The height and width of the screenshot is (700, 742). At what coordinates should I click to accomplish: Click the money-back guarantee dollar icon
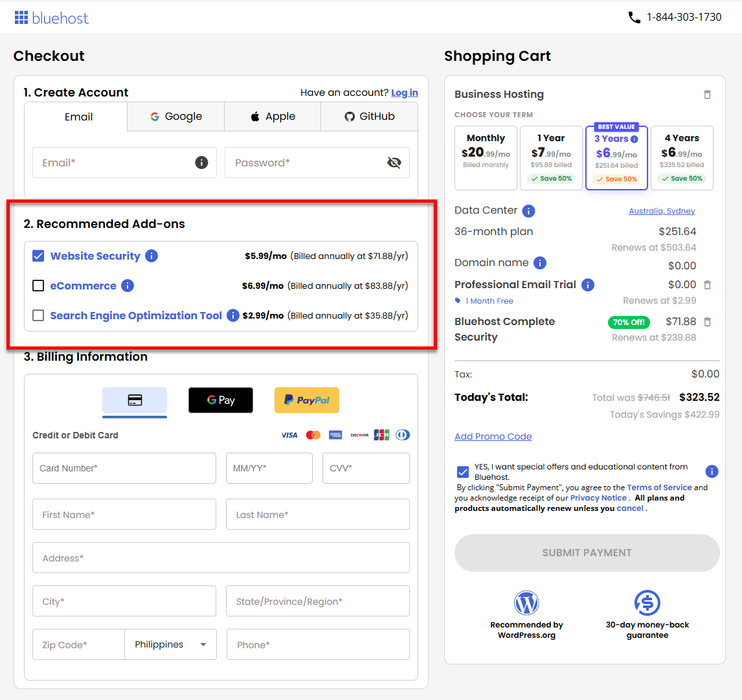(647, 603)
